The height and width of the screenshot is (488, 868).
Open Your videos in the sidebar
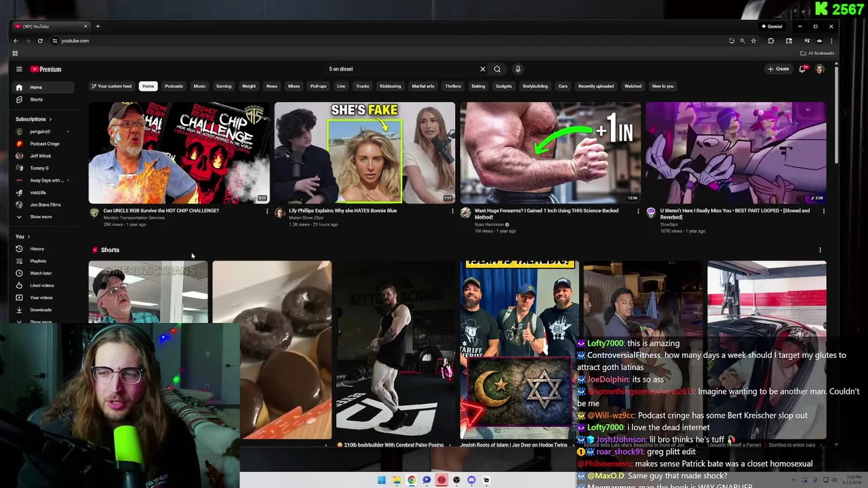coord(43,298)
